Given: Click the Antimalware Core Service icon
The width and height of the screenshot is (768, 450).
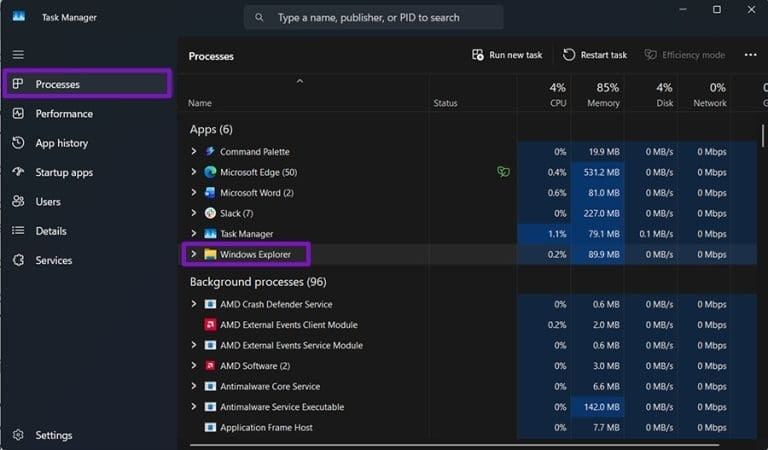Looking at the screenshot, I should click(x=210, y=386).
